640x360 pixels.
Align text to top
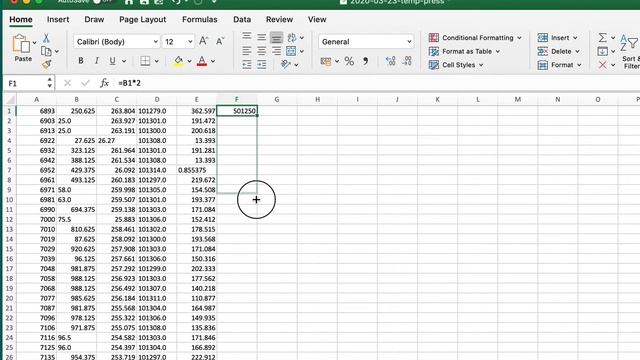247,37
